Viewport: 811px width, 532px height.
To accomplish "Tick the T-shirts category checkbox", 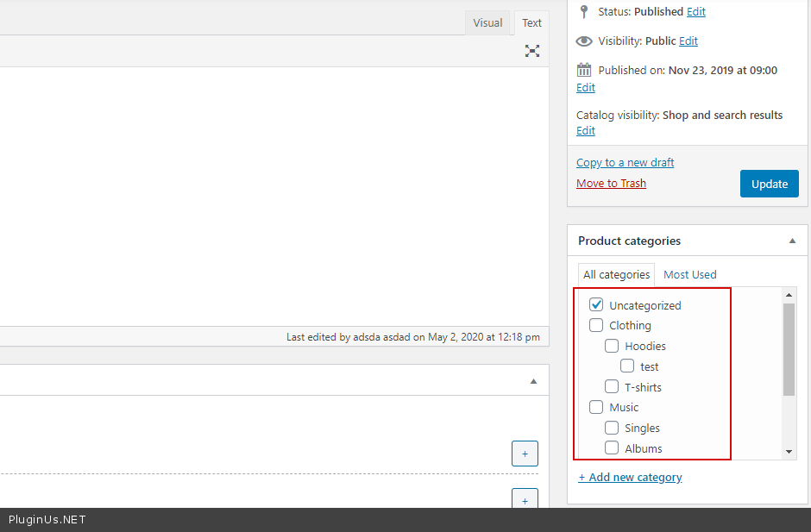I will coord(612,387).
